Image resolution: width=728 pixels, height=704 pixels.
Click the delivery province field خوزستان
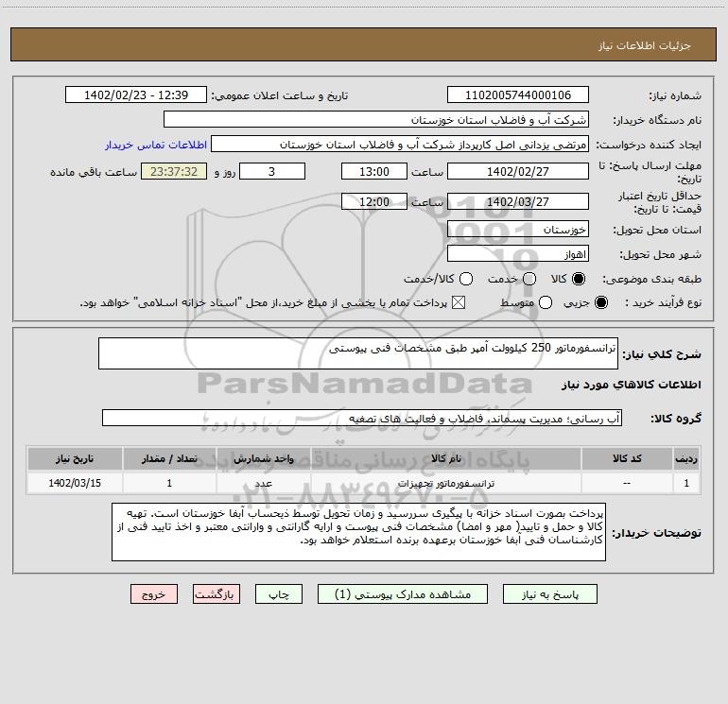coord(518,230)
